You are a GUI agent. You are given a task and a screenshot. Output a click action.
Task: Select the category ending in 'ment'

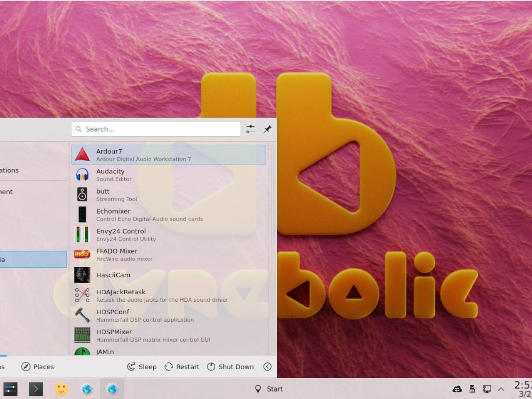33,192
